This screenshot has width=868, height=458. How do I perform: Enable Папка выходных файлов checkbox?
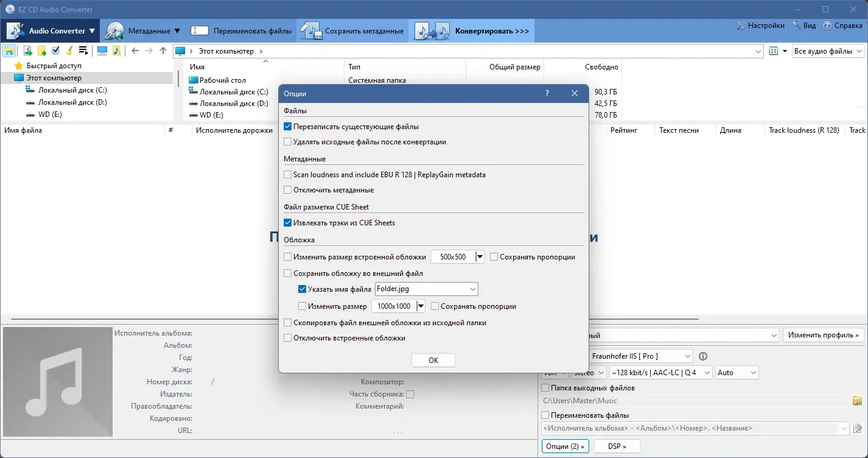(x=545, y=388)
